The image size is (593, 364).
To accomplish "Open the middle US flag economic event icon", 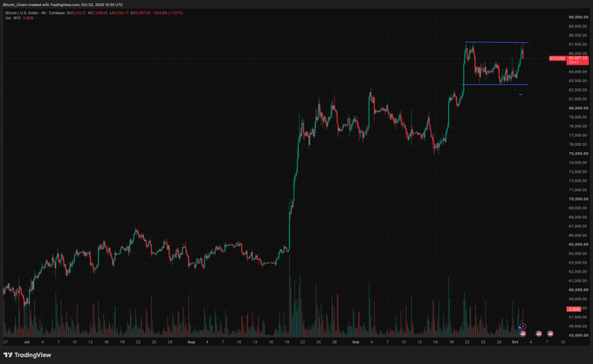I will point(539,333).
